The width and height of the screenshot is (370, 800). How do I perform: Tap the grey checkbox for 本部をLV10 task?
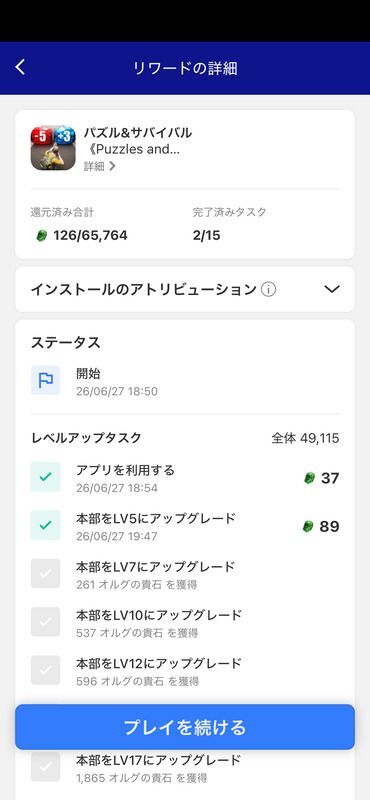click(x=45, y=622)
